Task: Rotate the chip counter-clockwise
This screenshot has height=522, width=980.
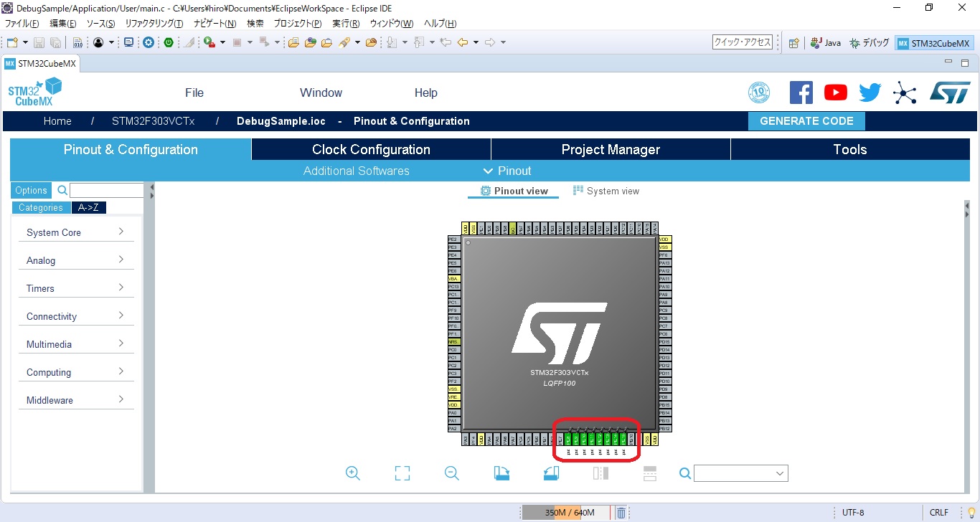Action: tap(551, 473)
